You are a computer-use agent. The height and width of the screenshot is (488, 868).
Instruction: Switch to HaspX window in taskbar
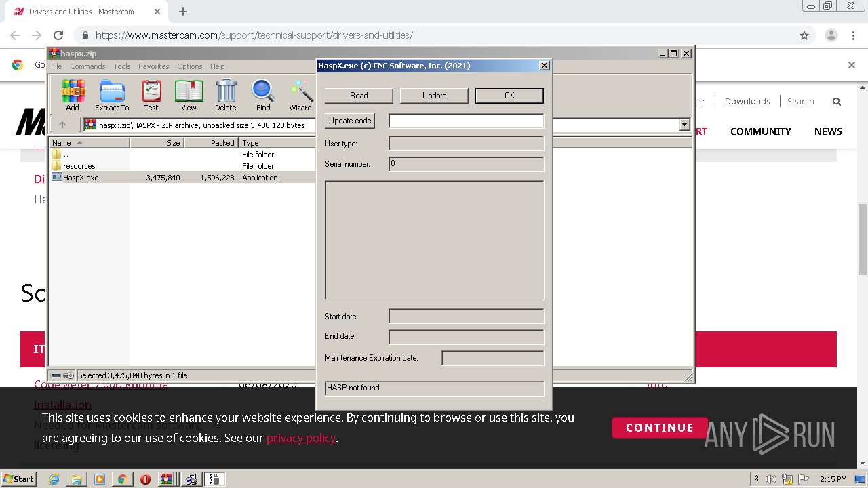coord(215,479)
